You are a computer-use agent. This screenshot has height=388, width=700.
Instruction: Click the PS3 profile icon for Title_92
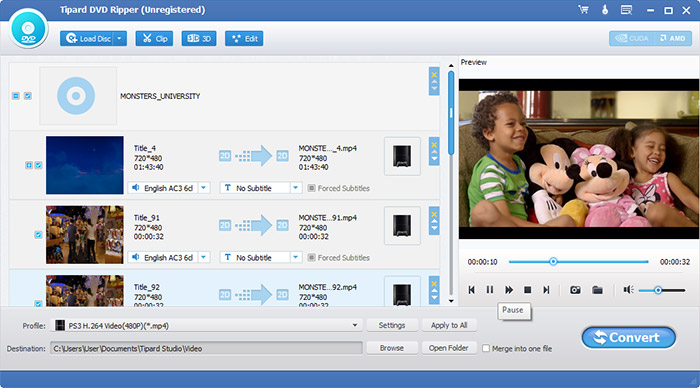click(x=402, y=292)
